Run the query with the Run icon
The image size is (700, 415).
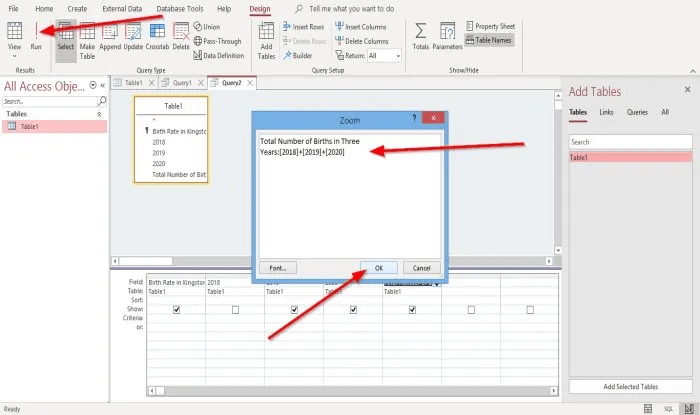coord(36,36)
